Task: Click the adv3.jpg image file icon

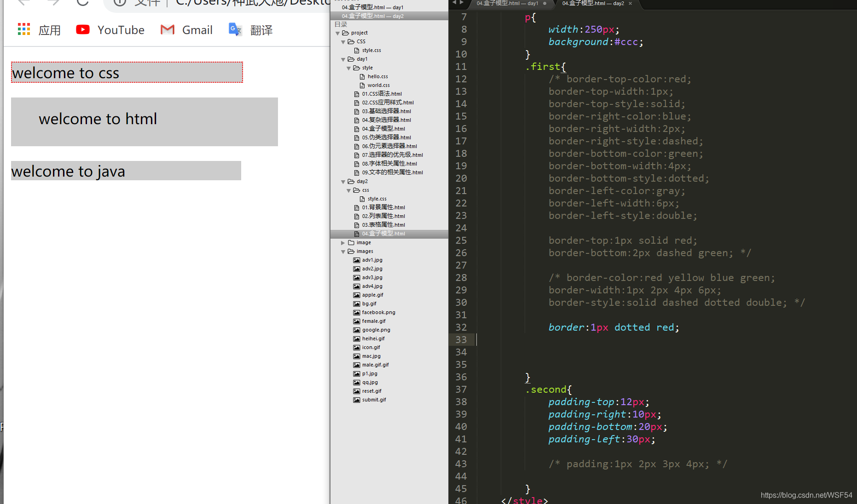Action: click(357, 278)
